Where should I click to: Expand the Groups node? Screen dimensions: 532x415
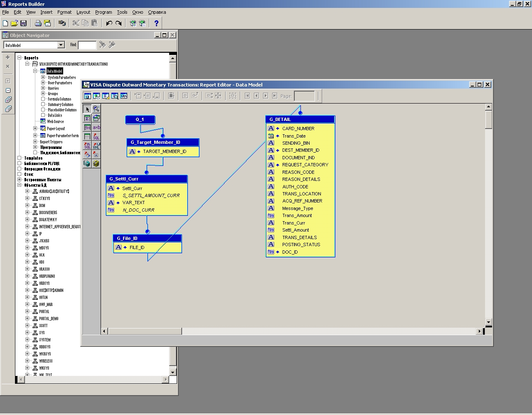pos(43,94)
